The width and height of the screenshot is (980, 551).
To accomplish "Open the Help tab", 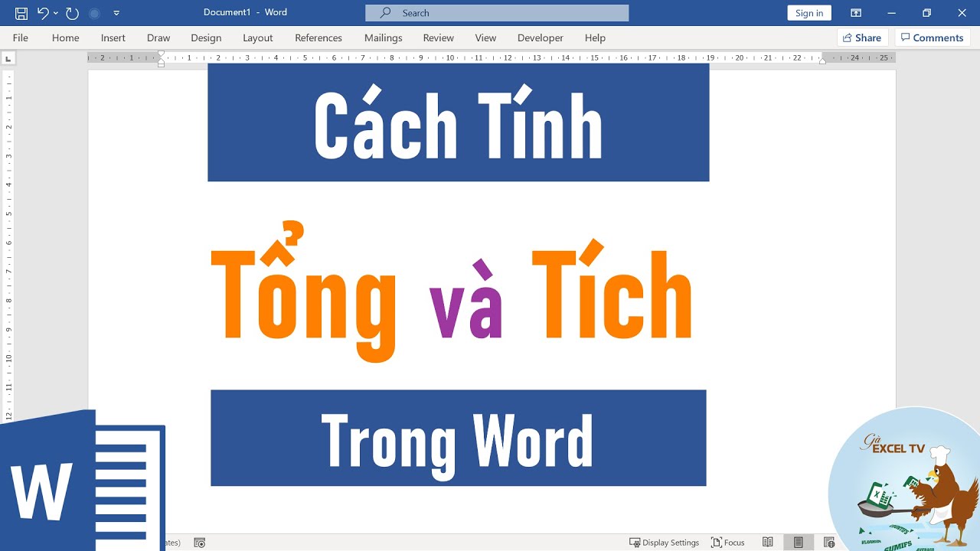I will tap(595, 37).
